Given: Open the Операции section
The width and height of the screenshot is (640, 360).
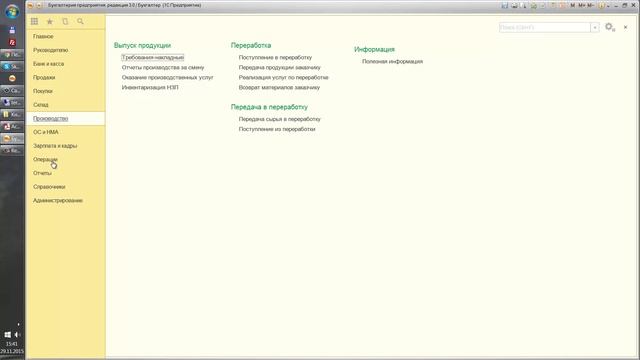Looking at the screenshot, I should [45, 159].
